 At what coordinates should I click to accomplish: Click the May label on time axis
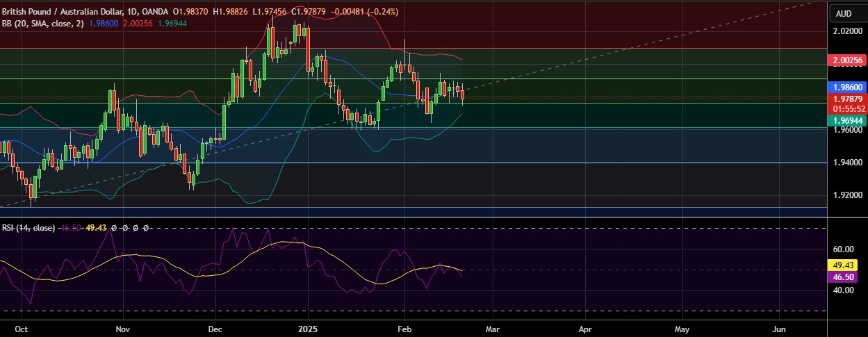(x=682, y=328)
